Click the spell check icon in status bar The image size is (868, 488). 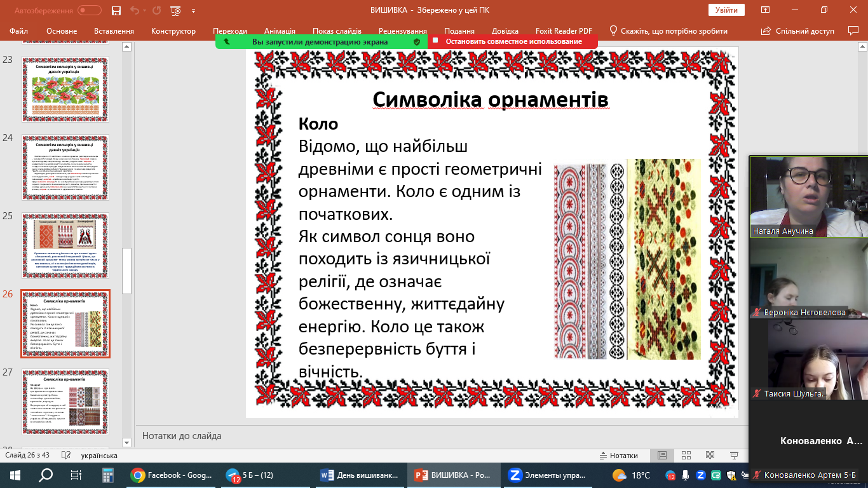(x=65, y=456)
